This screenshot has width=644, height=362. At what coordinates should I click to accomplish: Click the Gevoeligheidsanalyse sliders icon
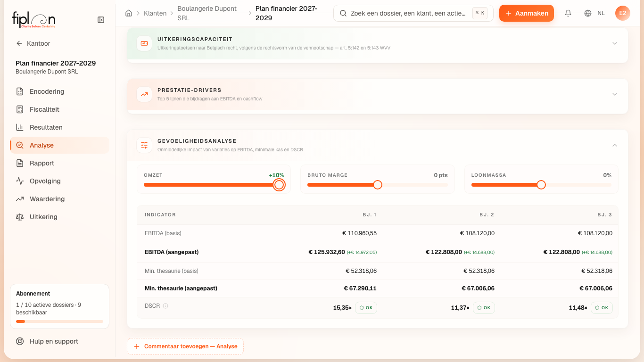point(144,145)
